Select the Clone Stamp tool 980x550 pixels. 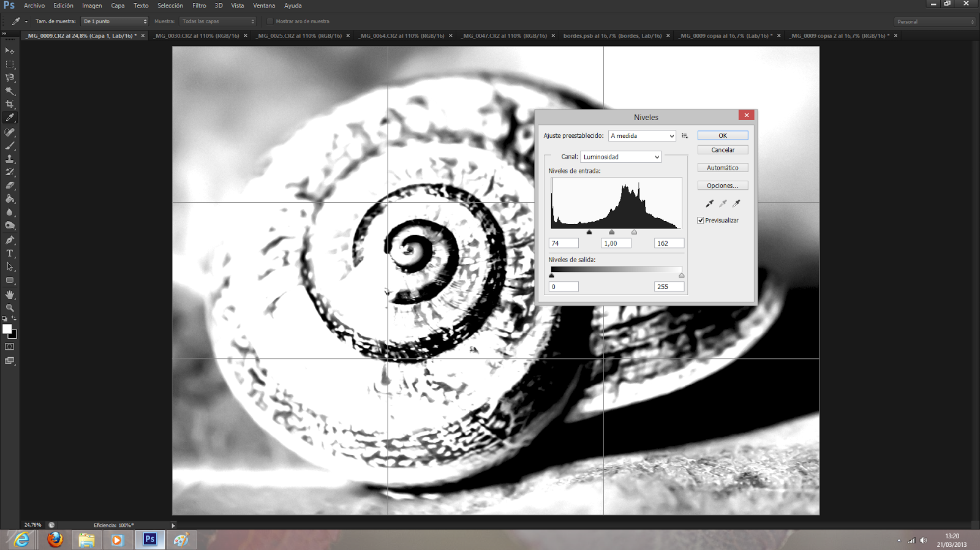10,159
